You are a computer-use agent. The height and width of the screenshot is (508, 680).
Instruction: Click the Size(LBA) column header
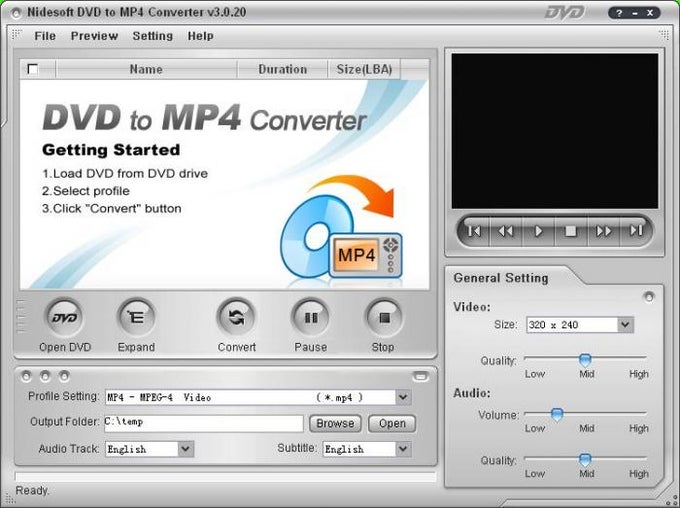point(364,69)
